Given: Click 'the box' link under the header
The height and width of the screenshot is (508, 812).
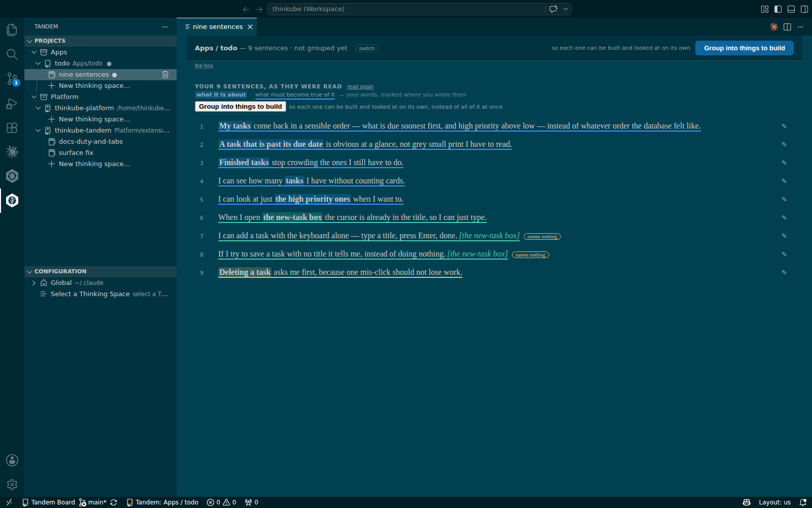Looking at the screenshot, I should tap(204, 66).
